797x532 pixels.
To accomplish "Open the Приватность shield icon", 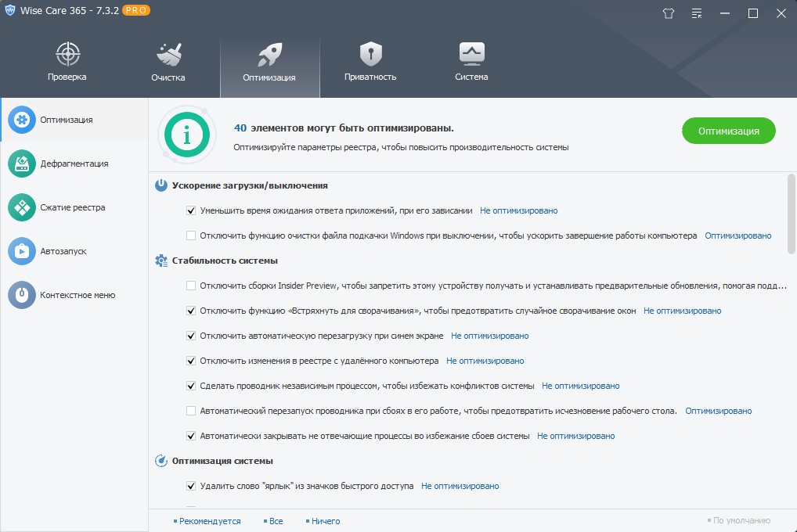I will coord(370,55).
